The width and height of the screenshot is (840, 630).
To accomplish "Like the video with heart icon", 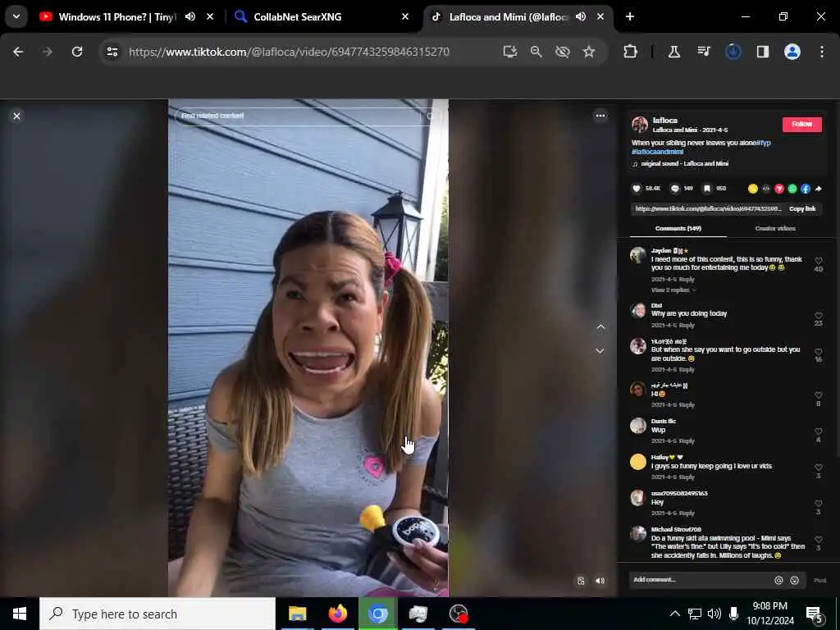I will pyautogui.click(x=637, y=189).
